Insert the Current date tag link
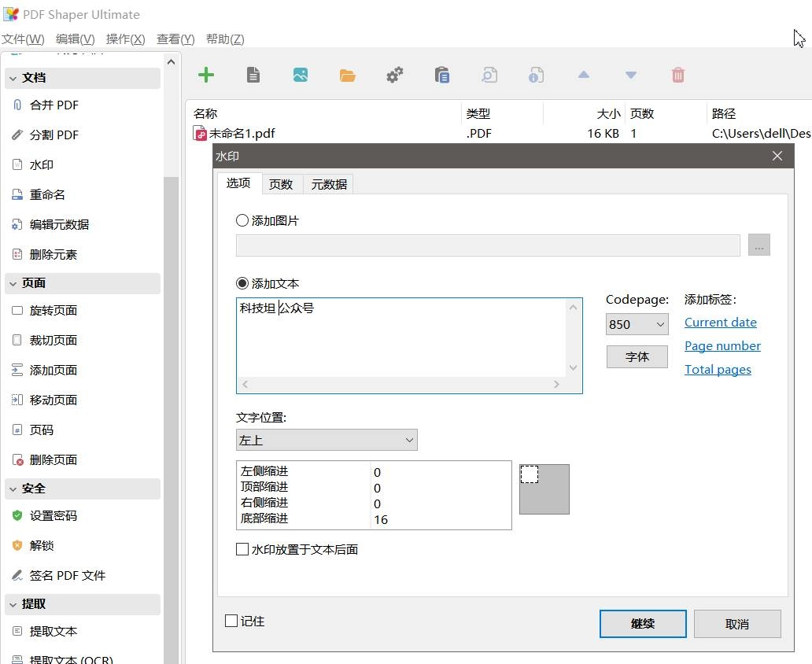This screenshot has height=664, width=812. 721,322
